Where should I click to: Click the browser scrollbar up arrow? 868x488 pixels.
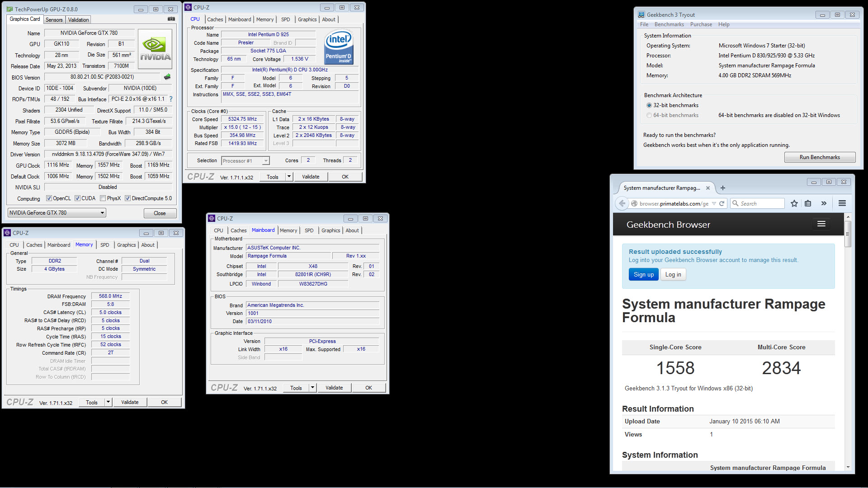tap(848, 217)
